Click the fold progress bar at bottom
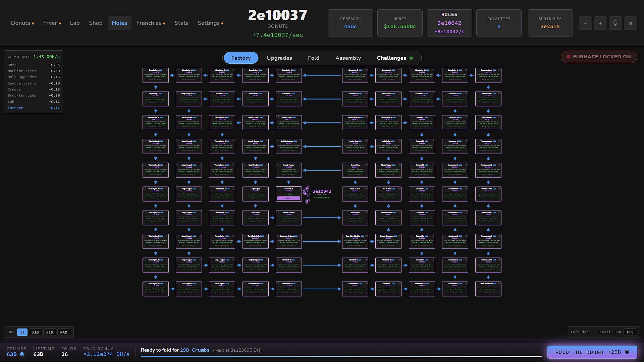 341,356
